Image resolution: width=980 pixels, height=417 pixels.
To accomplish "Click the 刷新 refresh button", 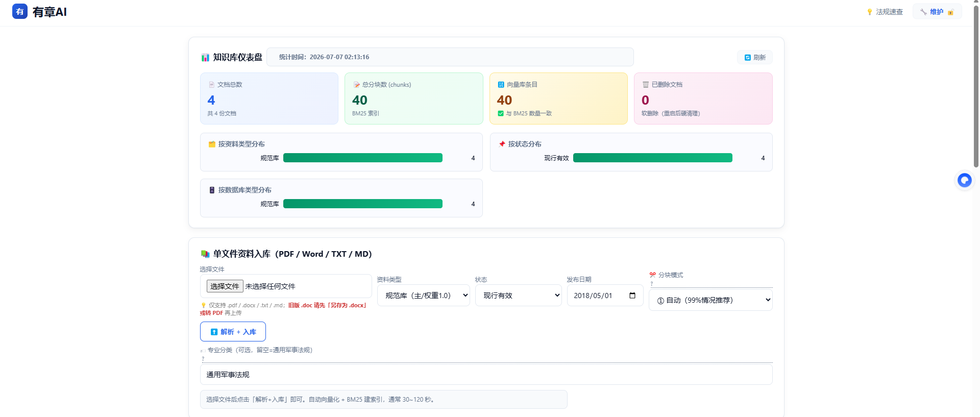I will click(x=755, y=57).
